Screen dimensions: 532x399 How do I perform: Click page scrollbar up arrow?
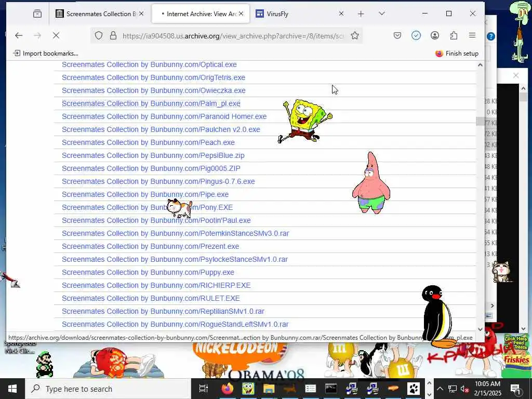[480, 65]
